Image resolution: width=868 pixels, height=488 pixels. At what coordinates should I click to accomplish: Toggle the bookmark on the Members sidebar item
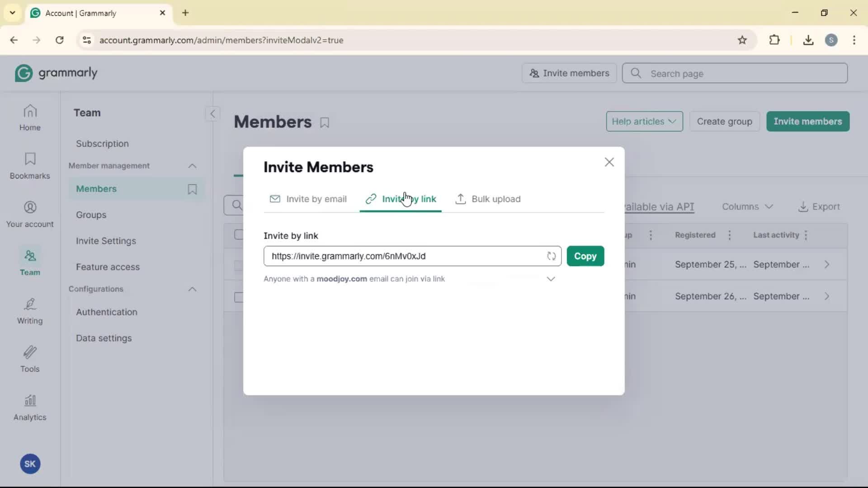point(192,189)
